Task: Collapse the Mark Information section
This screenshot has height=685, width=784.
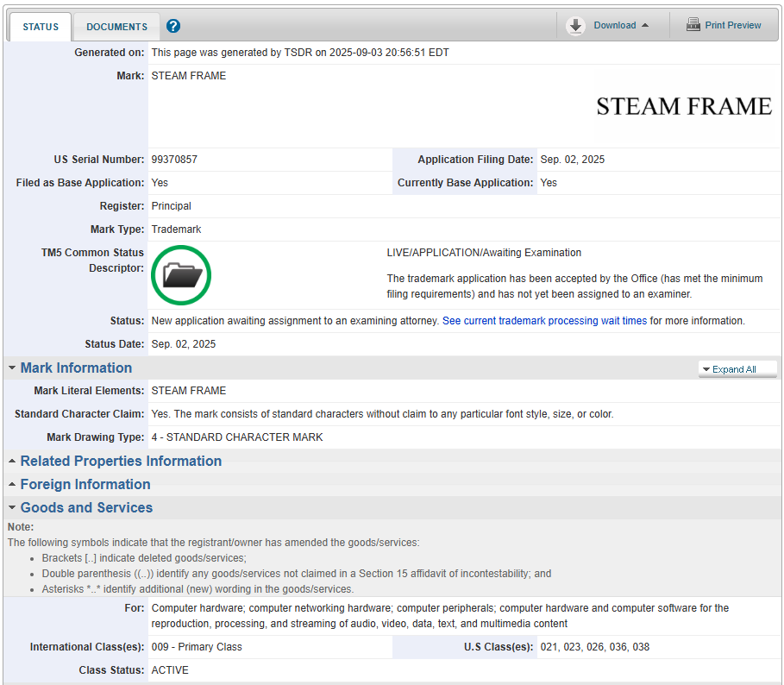Action: click(76, 368)
